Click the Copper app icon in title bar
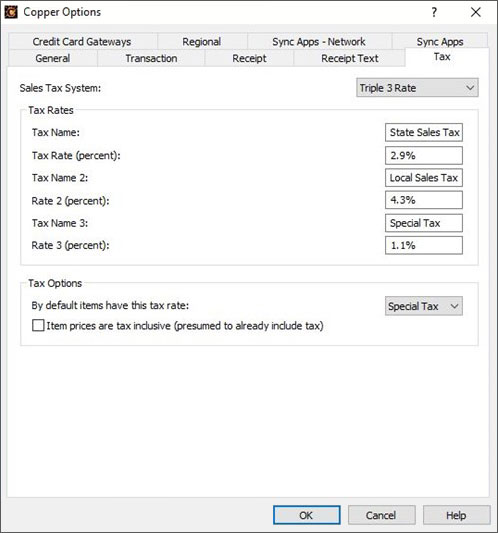This screenshot has width=498, height=533. pos(11,12)
